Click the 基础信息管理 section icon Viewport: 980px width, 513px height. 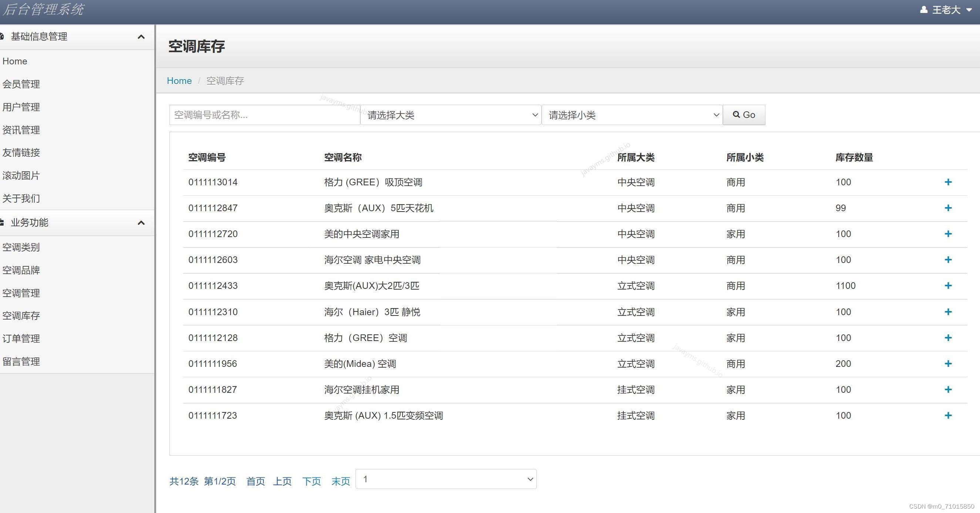(x=2, y=37)
